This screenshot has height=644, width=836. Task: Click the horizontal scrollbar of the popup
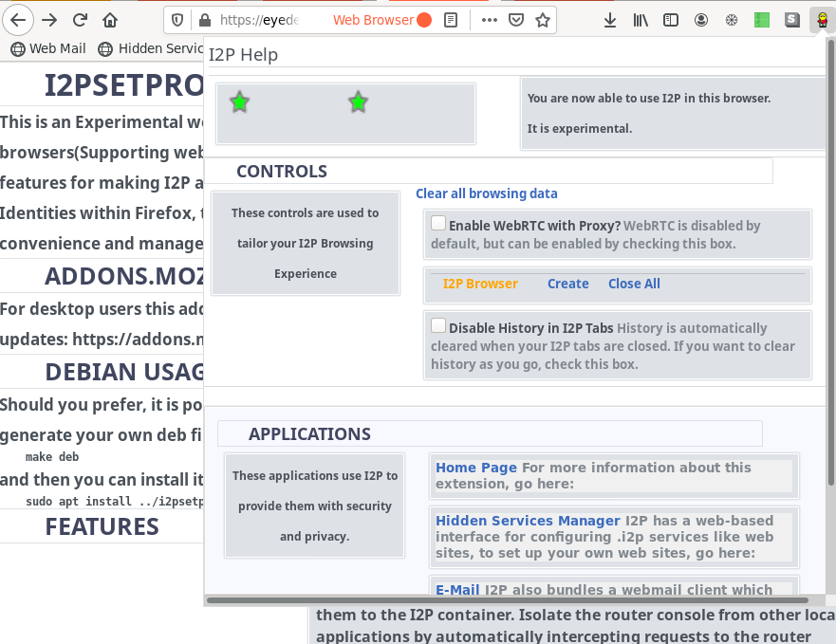(x=503, y=600)
